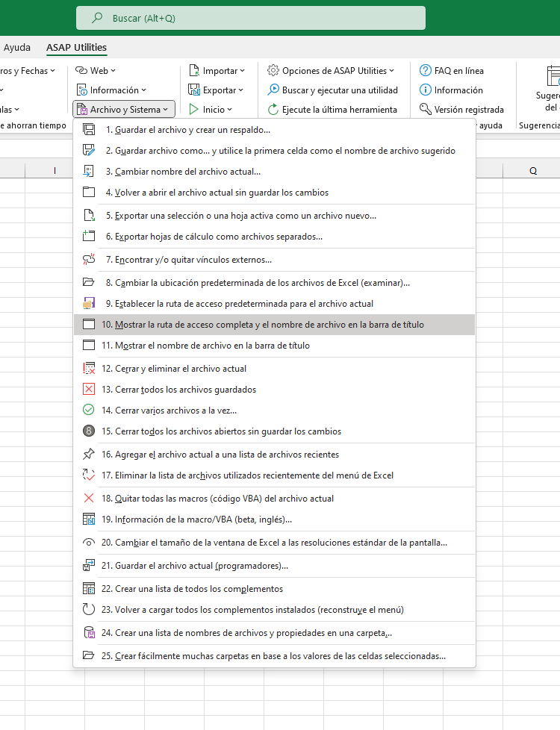Switch to the ASAP Utilities tab
The image size is (560, 730).
[x=76, y=48]
